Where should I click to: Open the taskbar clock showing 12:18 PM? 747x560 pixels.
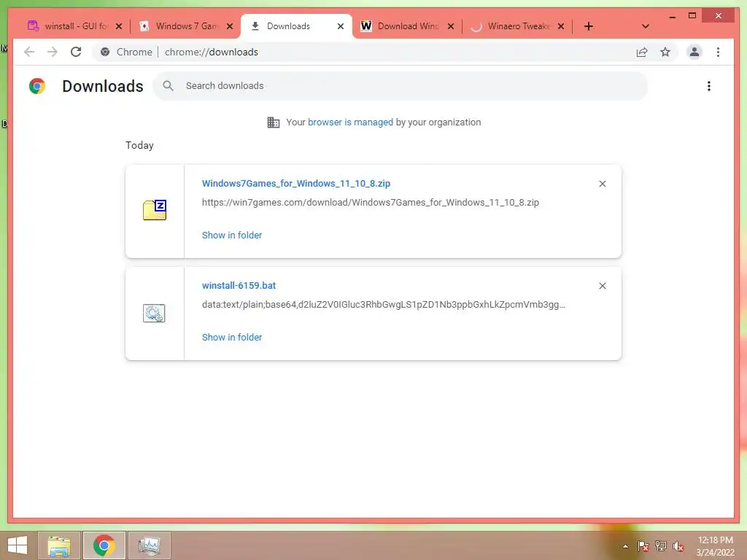pyautogui.click(x=715, y=545)
